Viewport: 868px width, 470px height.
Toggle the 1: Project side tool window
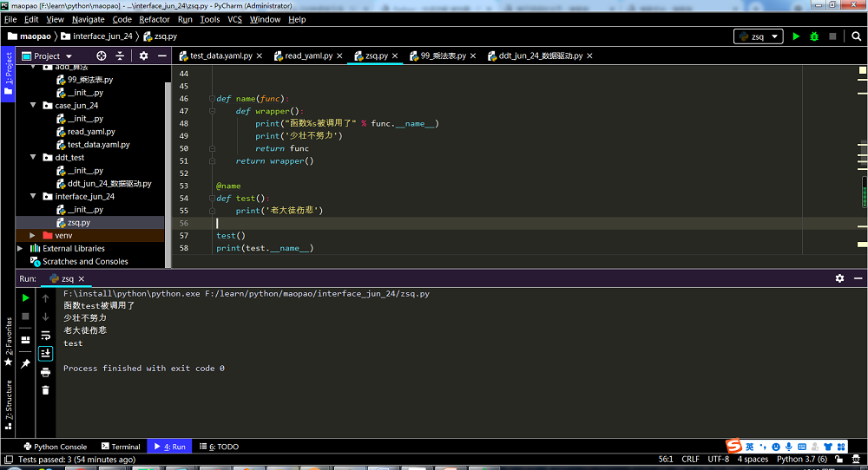[x=8, y=74]
